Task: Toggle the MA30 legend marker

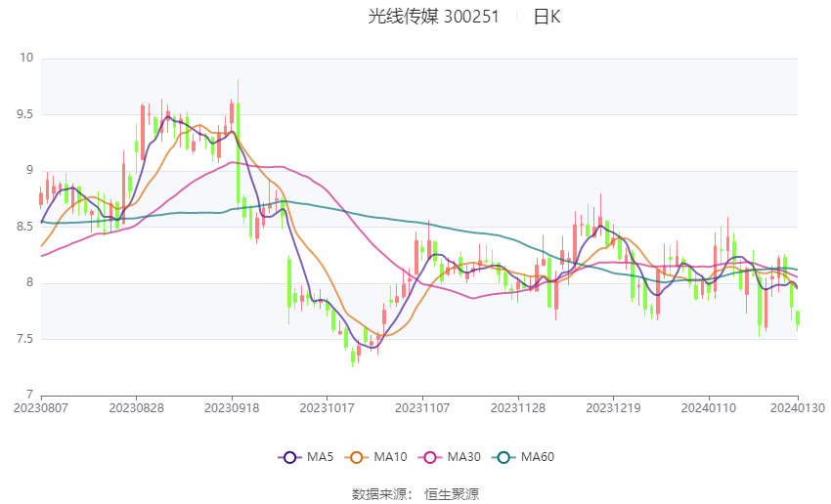Action: coord(430,457)
